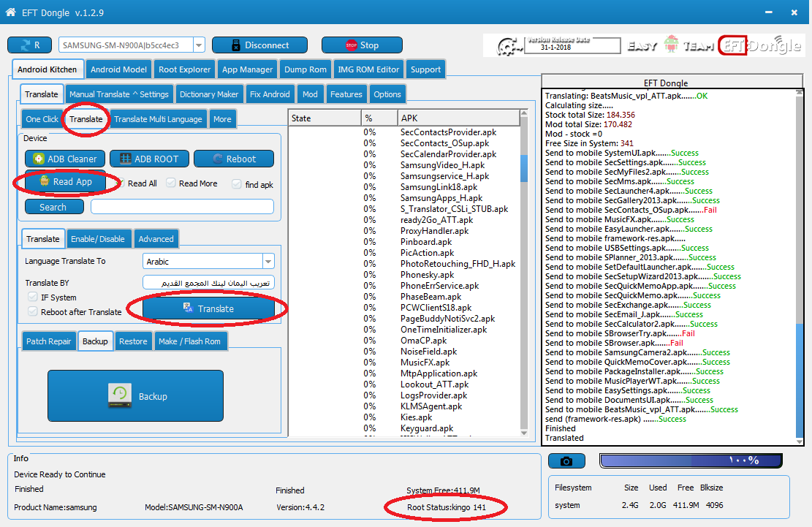
Task: Click the refresh R button
Action: 29,45
